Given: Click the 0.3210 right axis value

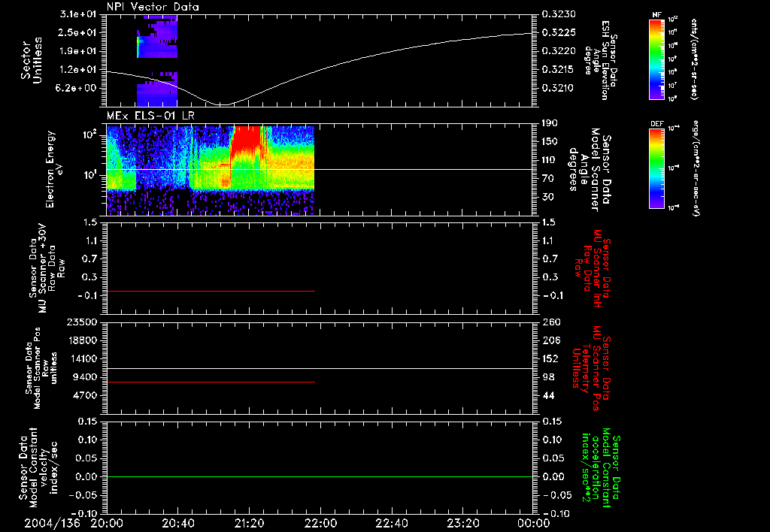Looking at the screenshot, I should click(559, 88).
